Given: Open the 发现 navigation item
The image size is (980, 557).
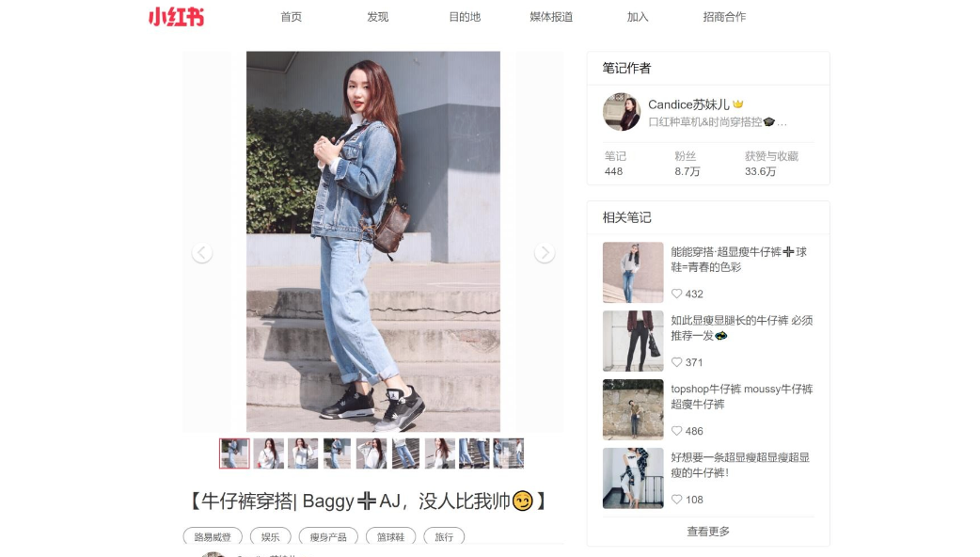Looking at the screenshot, I should 377,17.
